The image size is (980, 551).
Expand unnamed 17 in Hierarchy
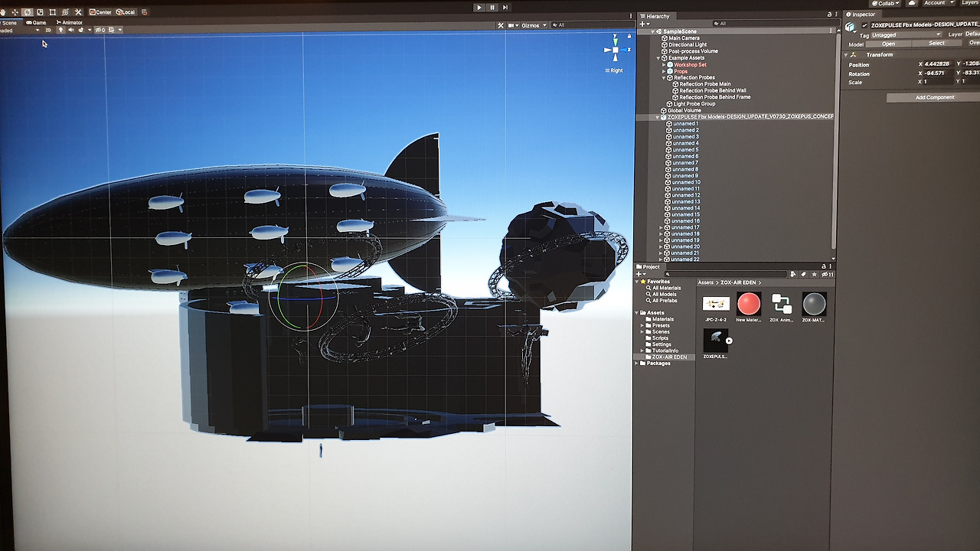point(661,228)
